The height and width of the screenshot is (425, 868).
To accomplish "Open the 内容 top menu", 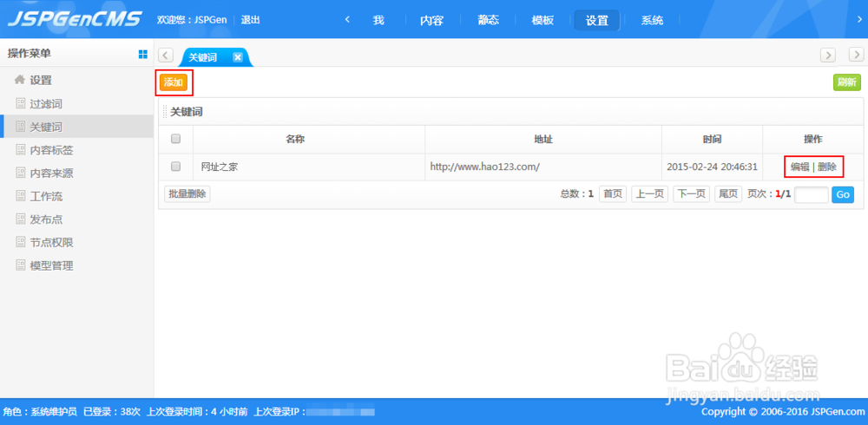I will pyautogui.click(x=431, y=21).
